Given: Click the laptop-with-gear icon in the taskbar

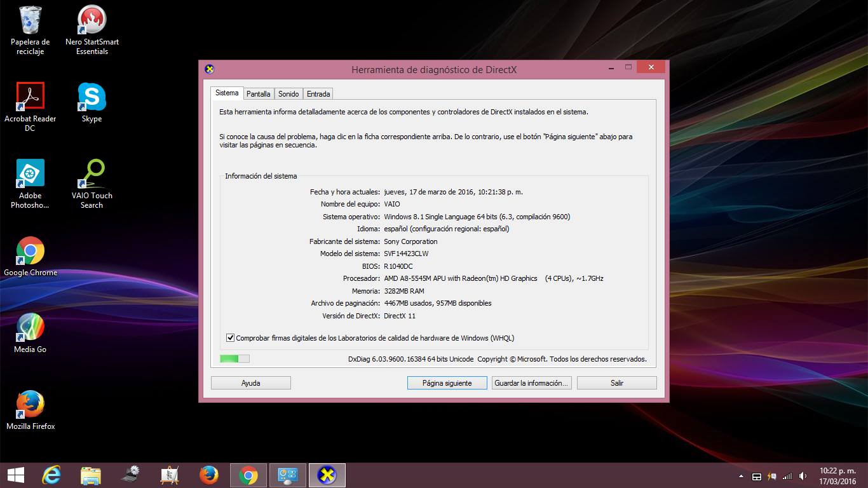Looking at the screenshot, I should [x=130, y=475].
